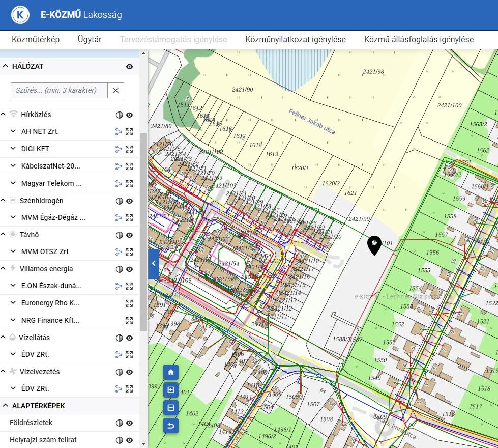
Task: Click the black location marker on the map
Action: 374,245
